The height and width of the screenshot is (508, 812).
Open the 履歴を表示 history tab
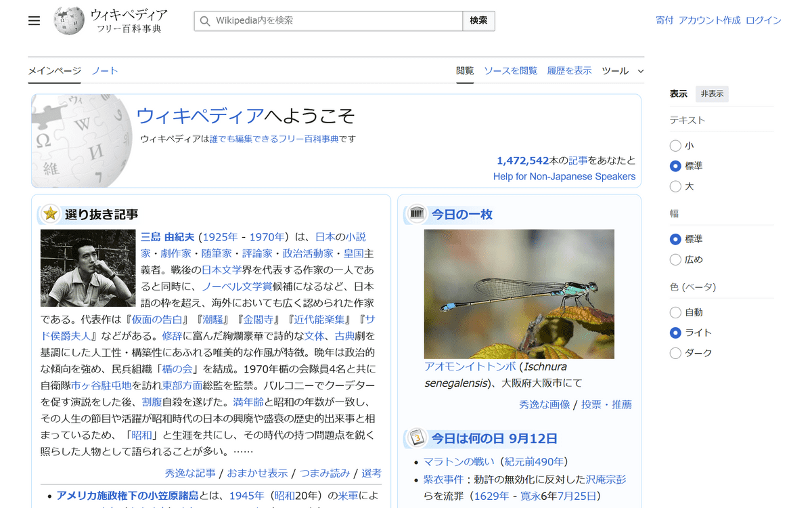[569, 70]
